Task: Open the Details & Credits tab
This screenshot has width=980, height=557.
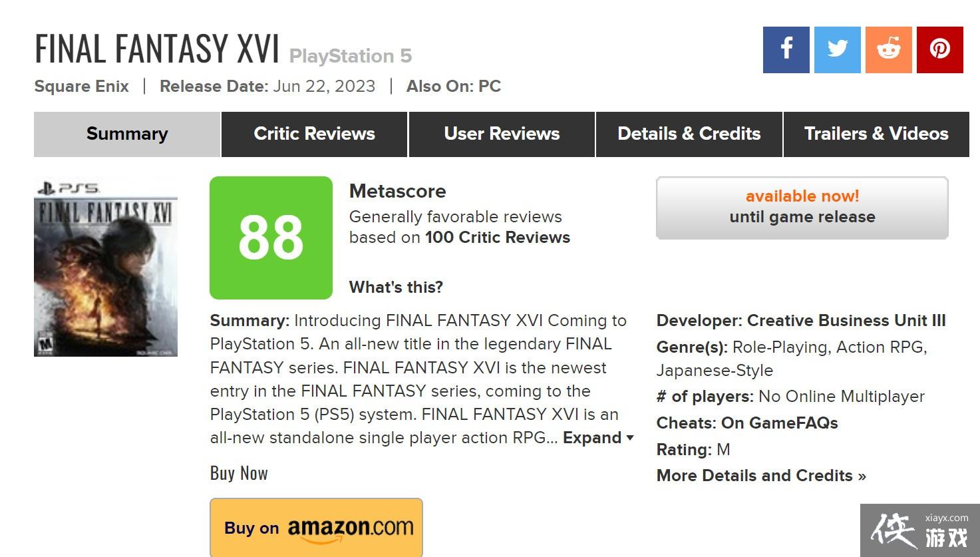Action: 689,134
